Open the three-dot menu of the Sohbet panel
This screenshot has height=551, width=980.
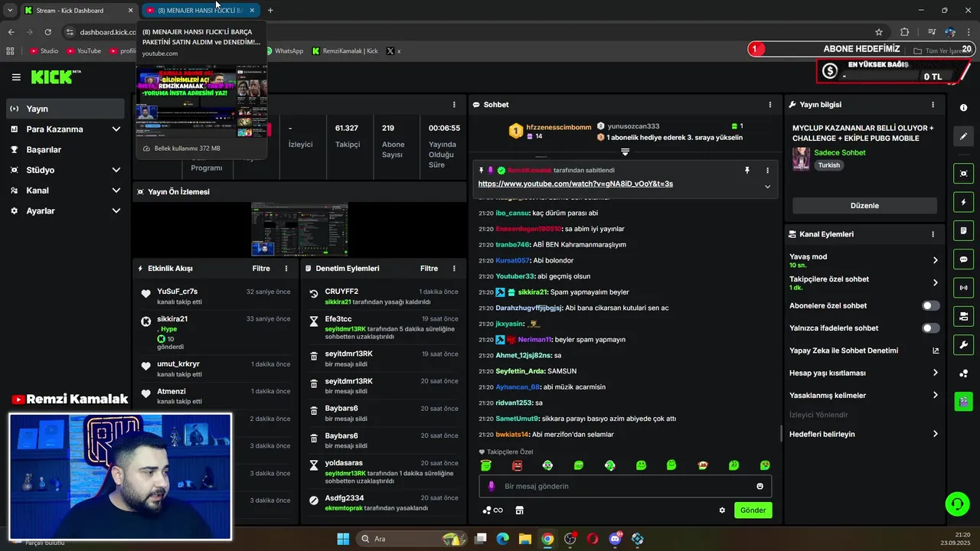(770, 105)
